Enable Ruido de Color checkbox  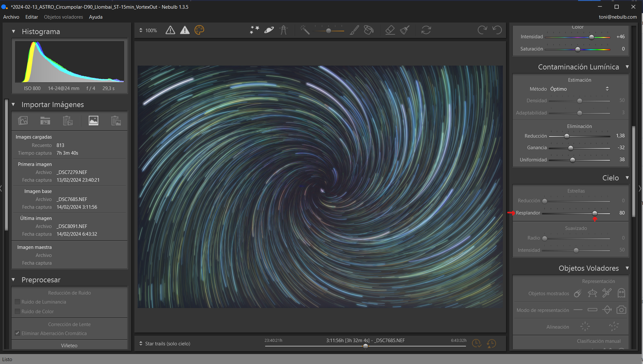click(18, 311)
